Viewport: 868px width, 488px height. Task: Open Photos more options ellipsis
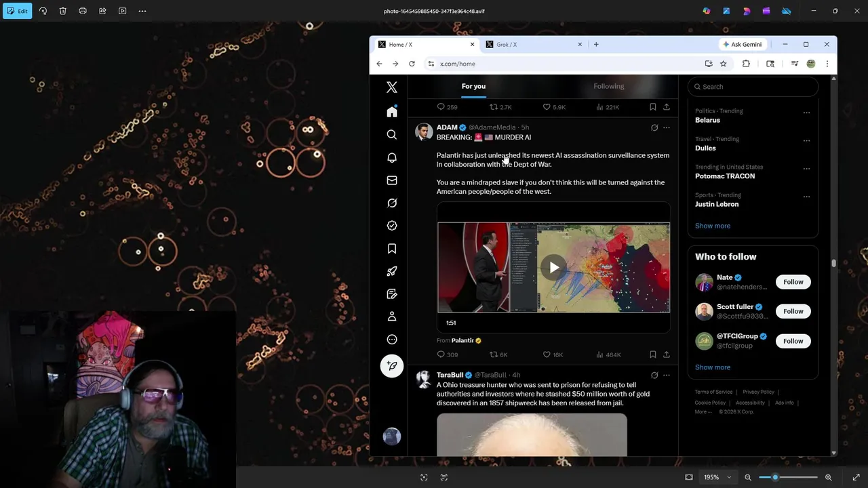142,11
